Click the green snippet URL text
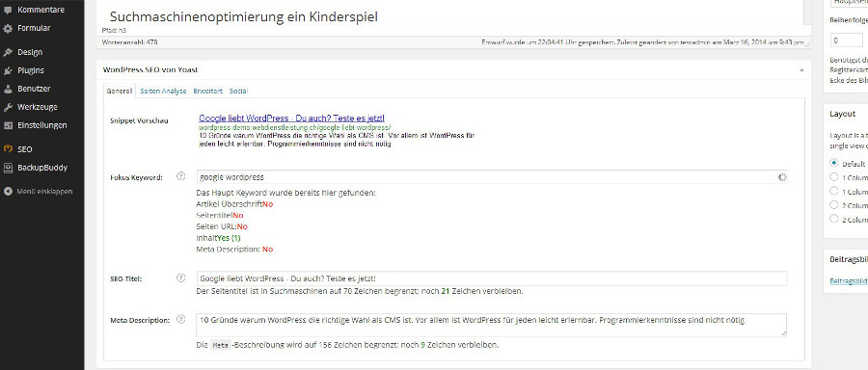 click(x=294, y=128)
